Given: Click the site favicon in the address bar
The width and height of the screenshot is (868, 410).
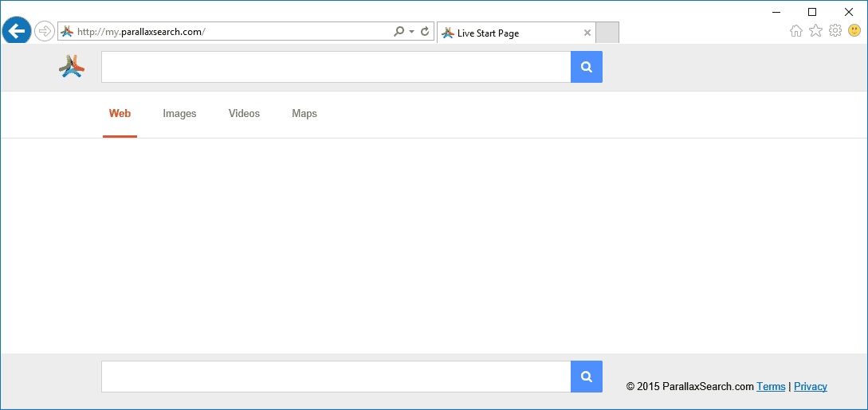Looking at the screenshot, I should (x=66, y=32).
